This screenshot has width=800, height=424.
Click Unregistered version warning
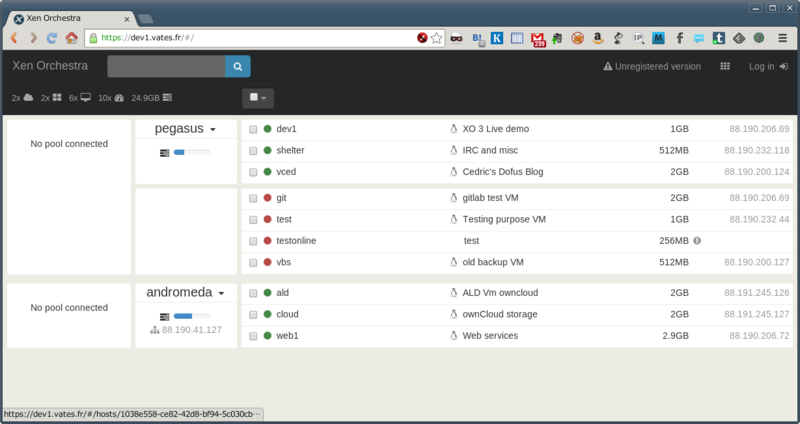652,66
